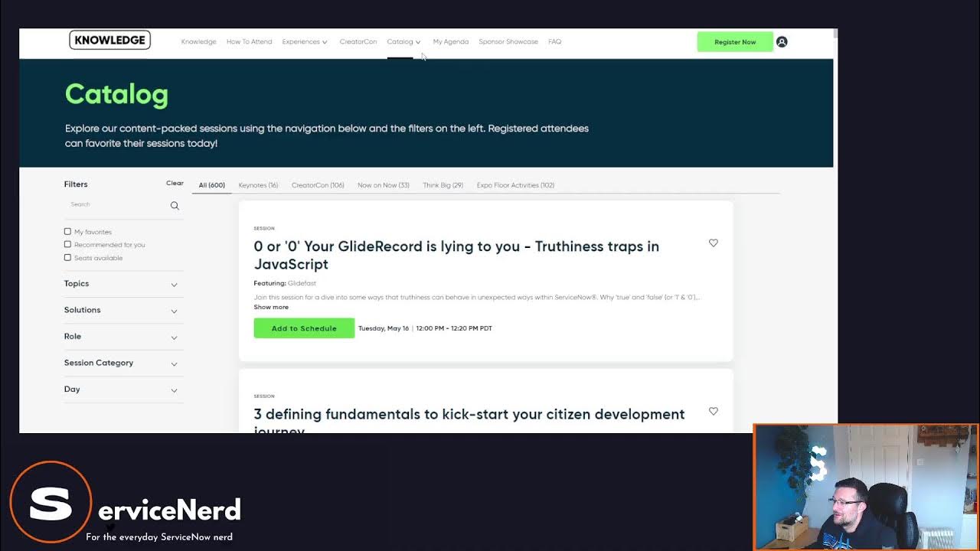980x551 pixels.
Task: Enable Recommended for you filter
Action: (67, 244)
